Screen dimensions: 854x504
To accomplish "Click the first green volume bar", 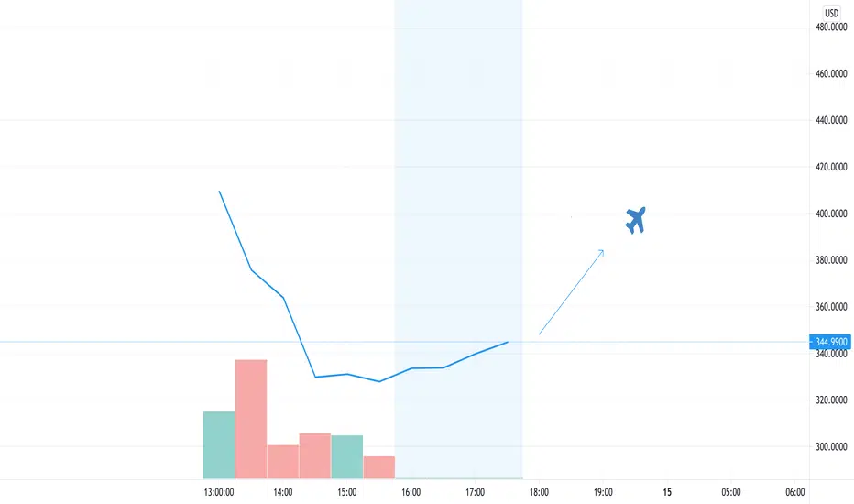I will [x=219, y=445].
